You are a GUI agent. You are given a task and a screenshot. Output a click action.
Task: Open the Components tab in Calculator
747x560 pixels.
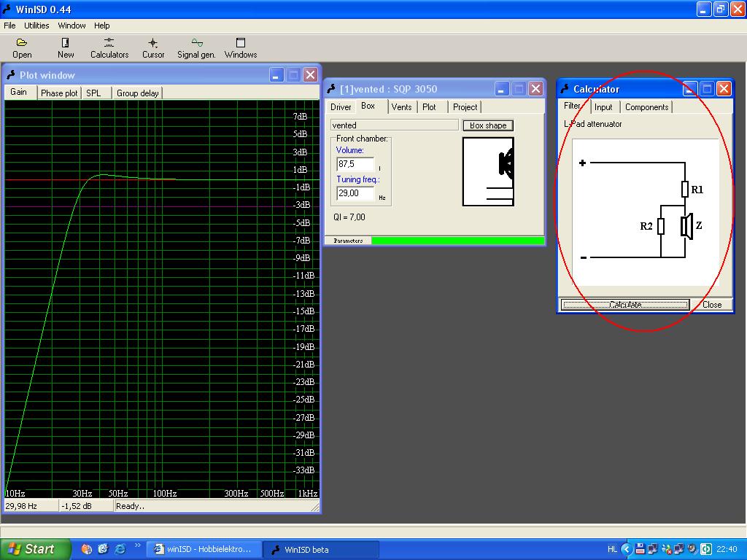click(x=646, y=107)
